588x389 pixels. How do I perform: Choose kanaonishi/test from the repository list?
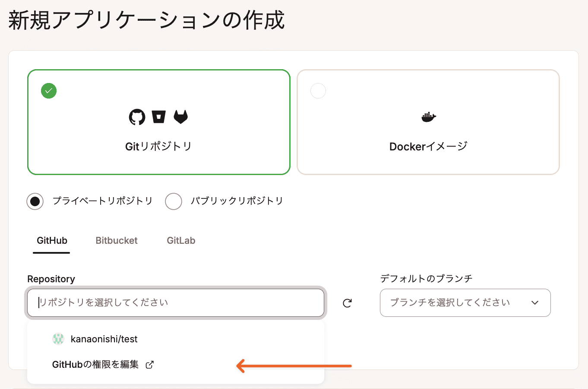click(x=104, y=339)
